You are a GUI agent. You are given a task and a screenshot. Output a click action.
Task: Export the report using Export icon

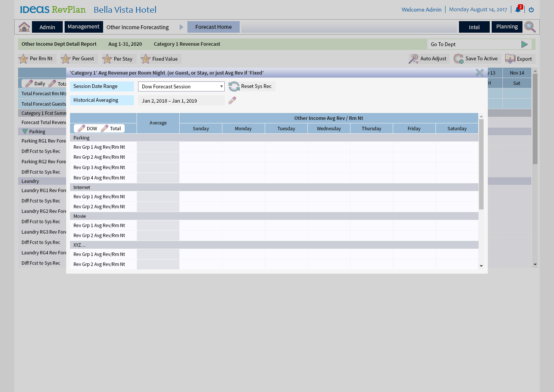click(510, 59)
